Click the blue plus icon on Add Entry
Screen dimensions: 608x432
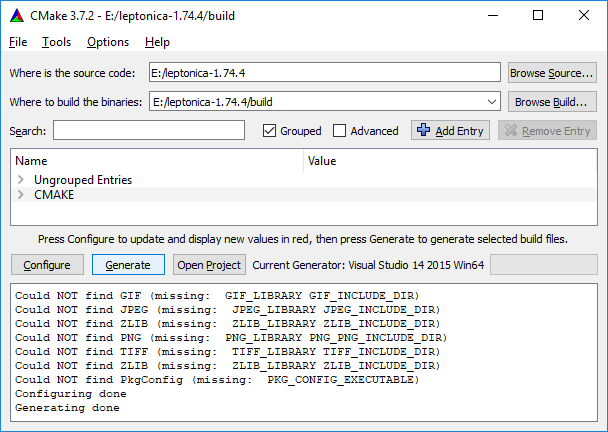coord(423,130)
